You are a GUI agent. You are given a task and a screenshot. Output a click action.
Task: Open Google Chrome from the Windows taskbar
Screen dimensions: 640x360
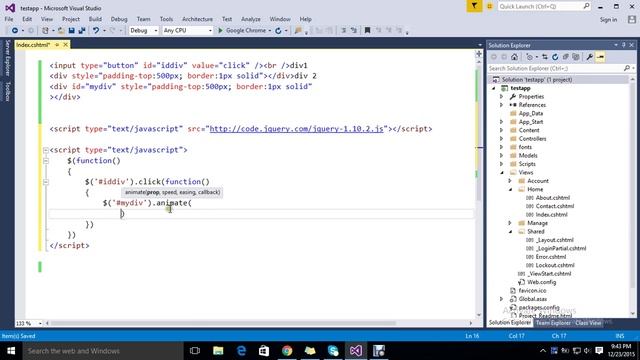pyautogui.click(x=287, y=351)
